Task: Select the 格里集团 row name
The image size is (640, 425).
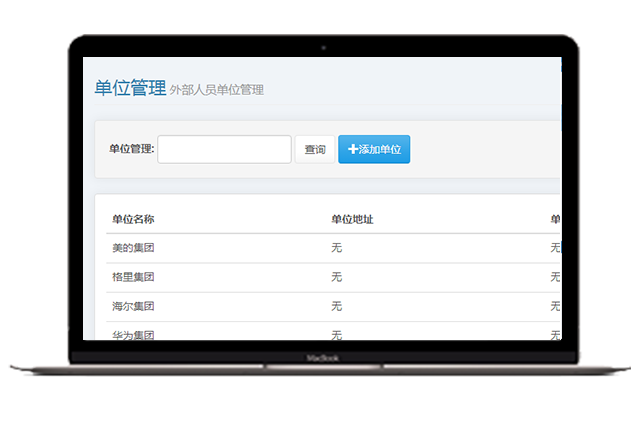Action: [x=132, y=277]
